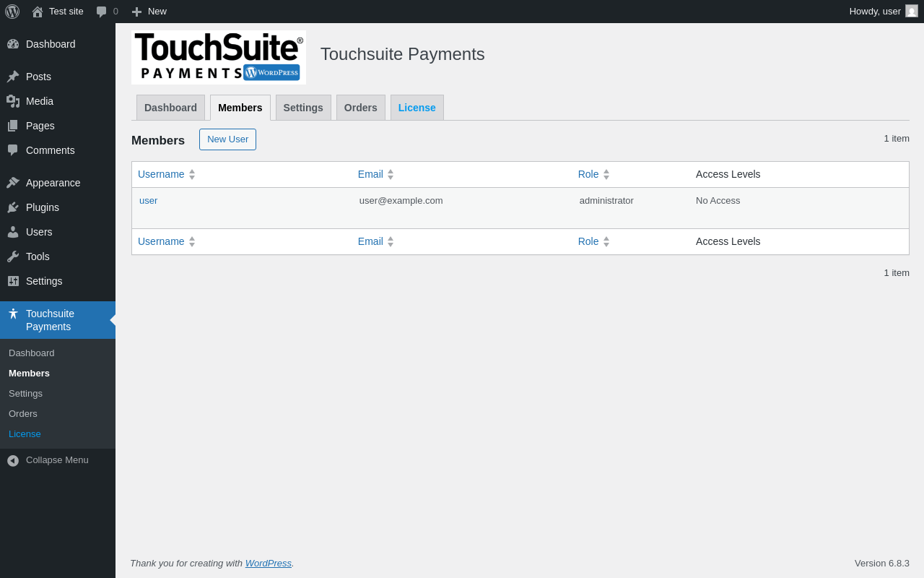The width and height of the screenshot is (924, 578).
Task: Click the Comments speech bubble sidebar icon
Action: coord(13,150)
